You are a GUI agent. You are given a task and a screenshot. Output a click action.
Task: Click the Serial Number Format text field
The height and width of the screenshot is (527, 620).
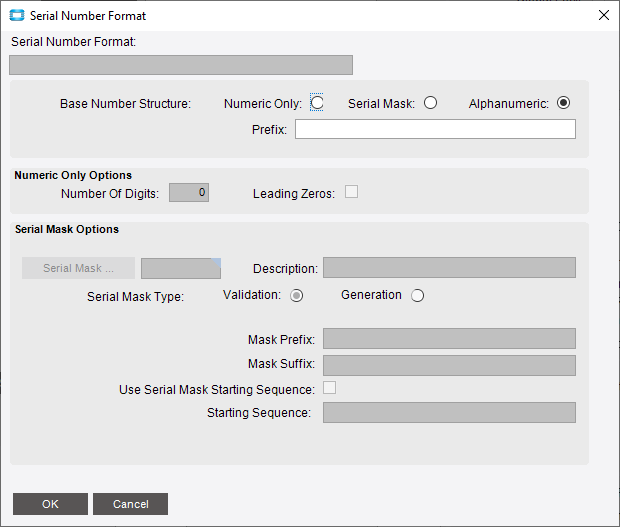click(x=181, y=65)
